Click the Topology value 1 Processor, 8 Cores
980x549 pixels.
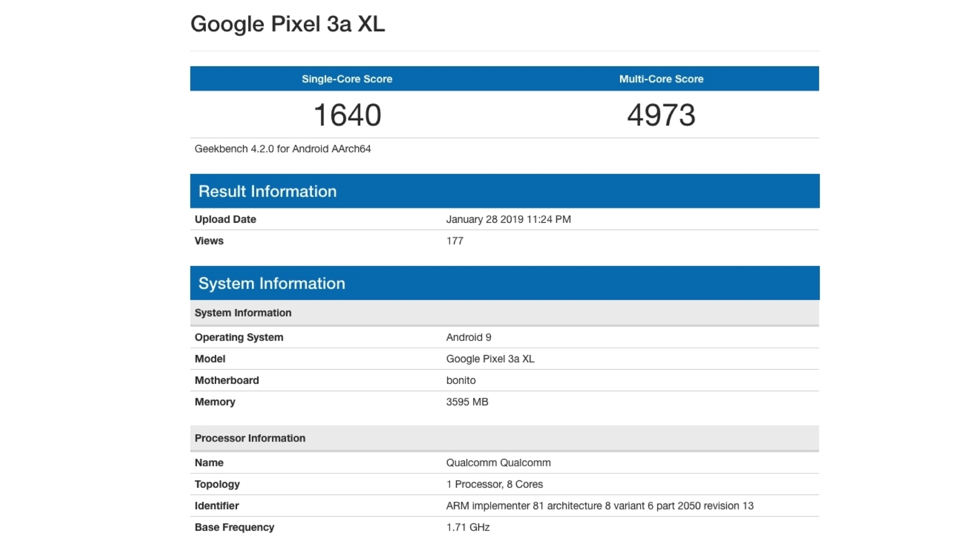click(494, 484)
